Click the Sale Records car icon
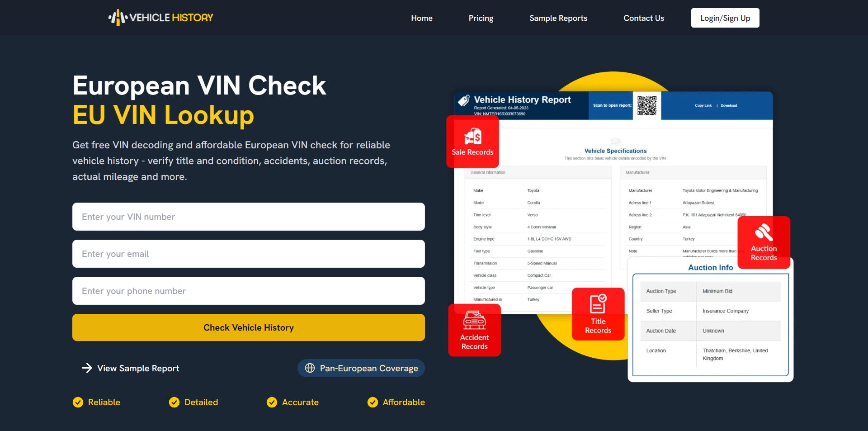868x431 pixels. pyautogui.click(x=473, y=136)
